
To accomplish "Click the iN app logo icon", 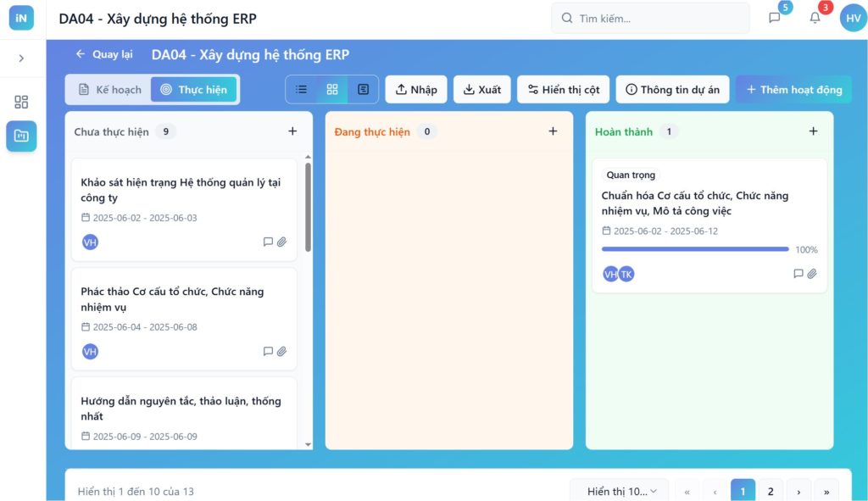I will click(20, 17).
